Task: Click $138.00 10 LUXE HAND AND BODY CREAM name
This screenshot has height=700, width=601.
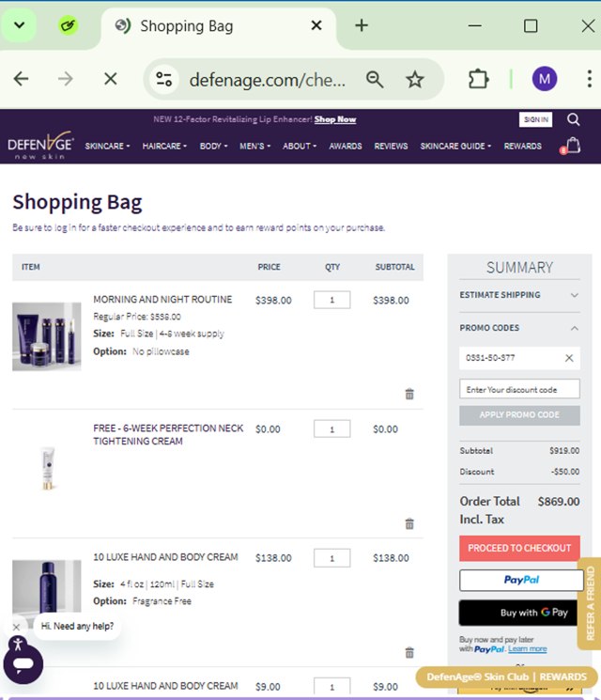Action: (x=165, y=557)
